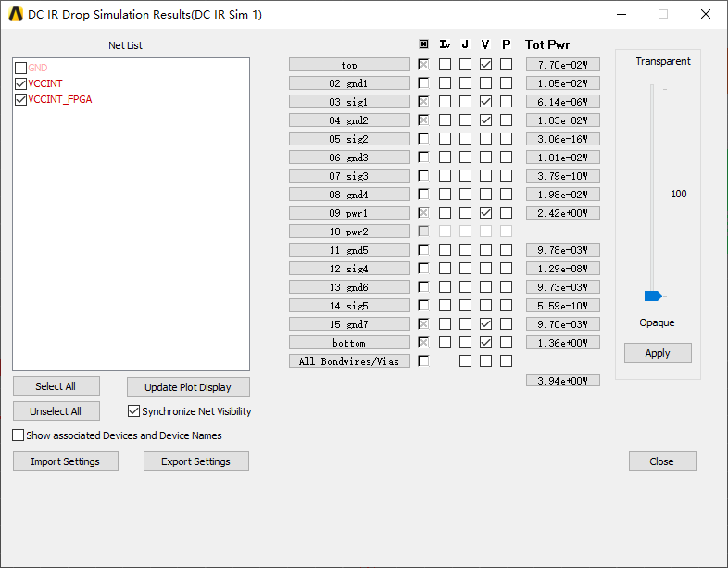
Task: Click the P column header
Action: 506,44
